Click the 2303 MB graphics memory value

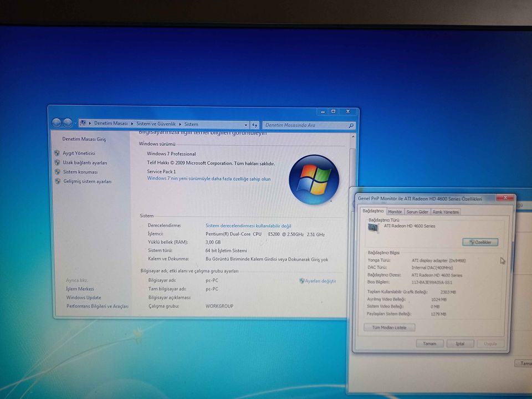click(448, 292)
